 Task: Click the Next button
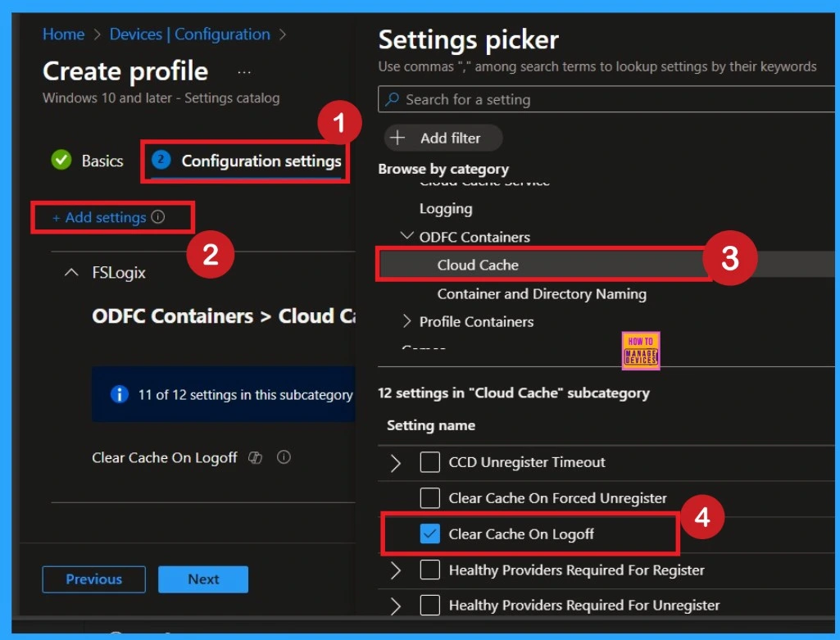tap(202, 579)
